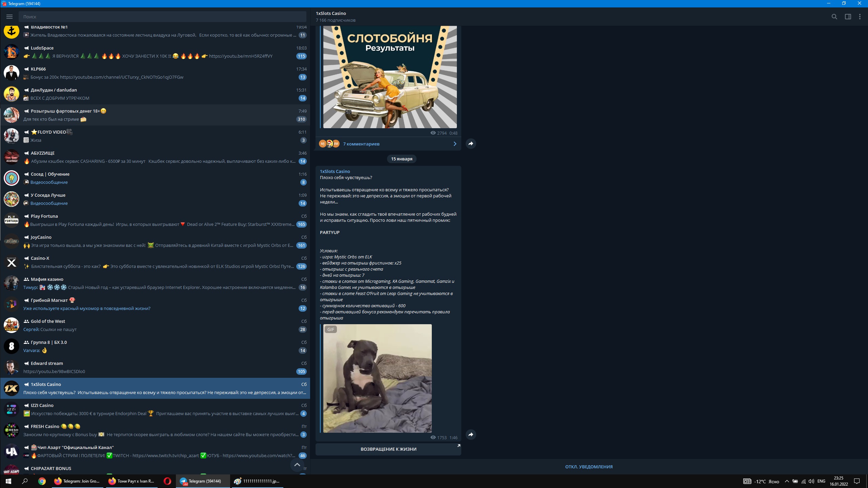Forward the Слотобойня results post
The height and width of the screenshot is (488, 868).
tap(471, 143)
